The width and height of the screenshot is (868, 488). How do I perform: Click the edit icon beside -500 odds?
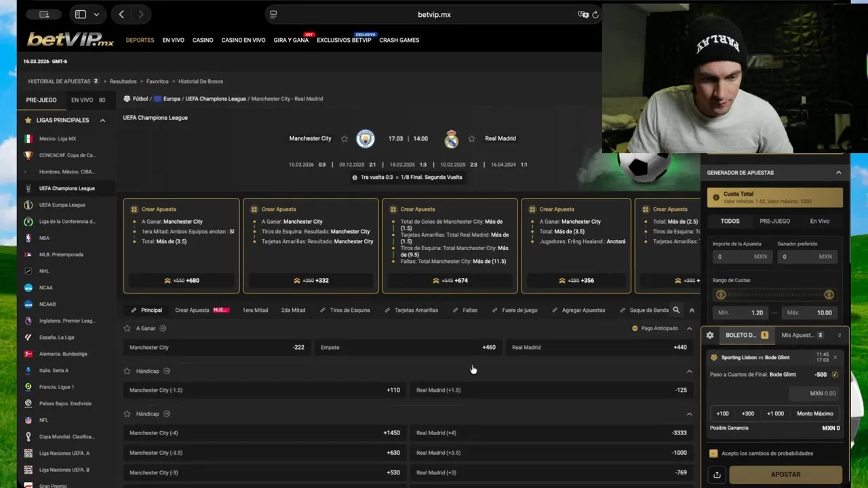[835, 374]
